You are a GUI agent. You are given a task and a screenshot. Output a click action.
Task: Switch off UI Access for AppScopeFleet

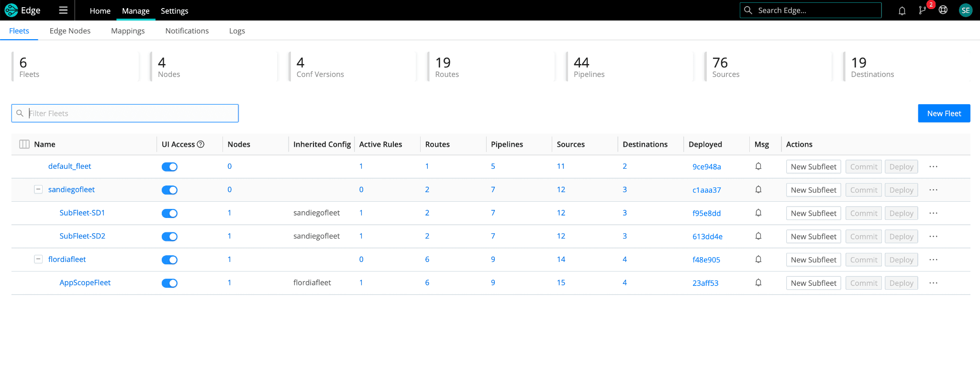(x=169, y=283)
